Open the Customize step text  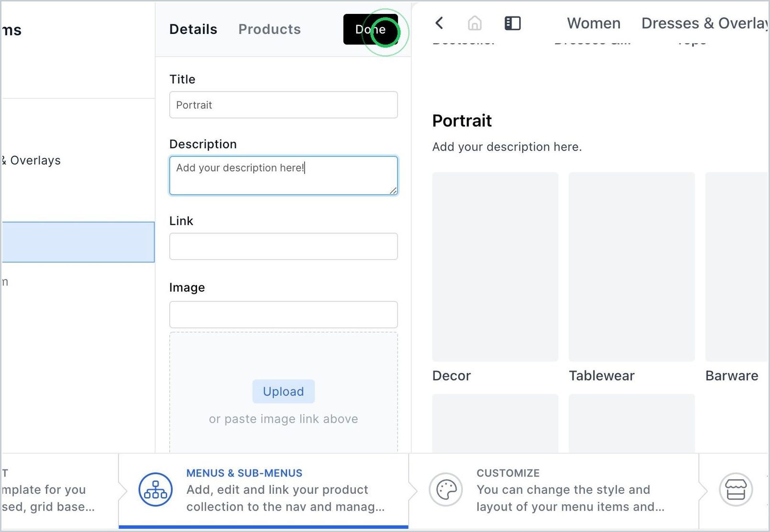(x=570, y=490)
